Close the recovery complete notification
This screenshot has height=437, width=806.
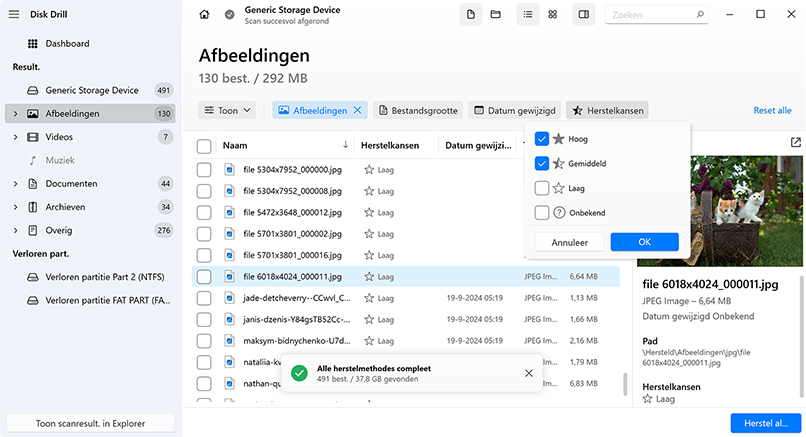pyautogui.click(x=528, y=373)
